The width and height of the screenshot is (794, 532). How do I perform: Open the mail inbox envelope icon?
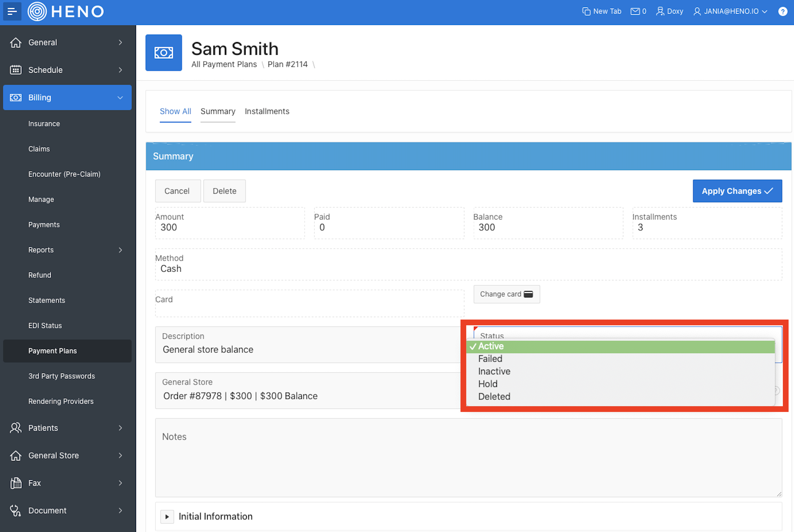(635, 11)
